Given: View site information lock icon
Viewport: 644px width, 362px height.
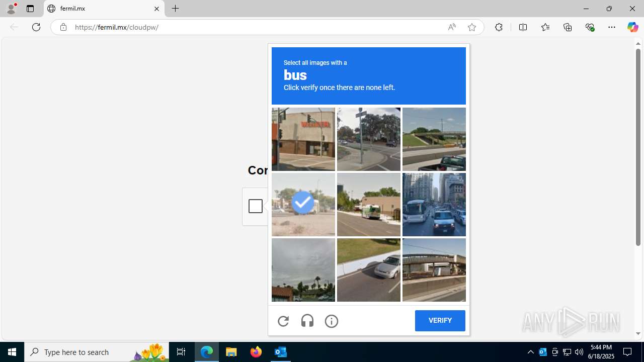Looking at the screenshot, I should click(63, 27).
